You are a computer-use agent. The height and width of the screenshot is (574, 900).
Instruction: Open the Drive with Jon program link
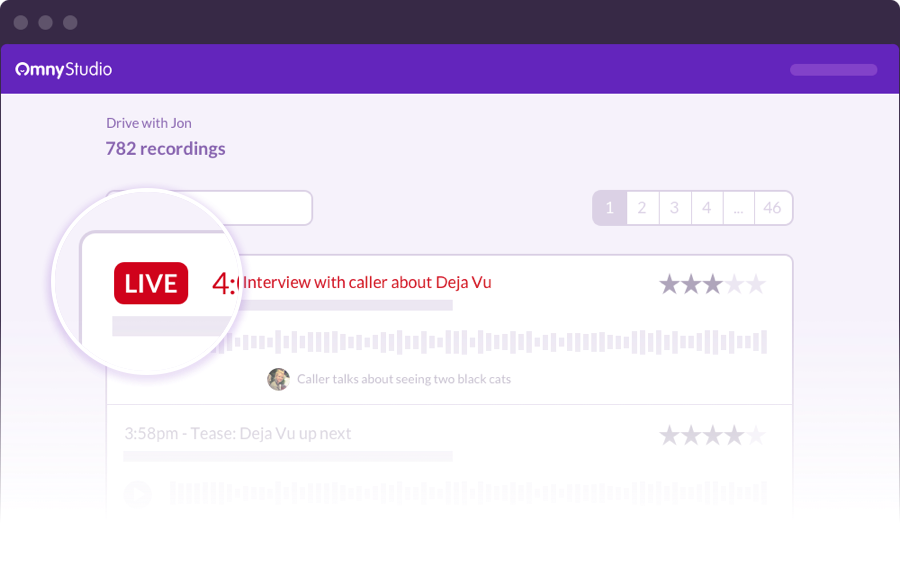149,123
